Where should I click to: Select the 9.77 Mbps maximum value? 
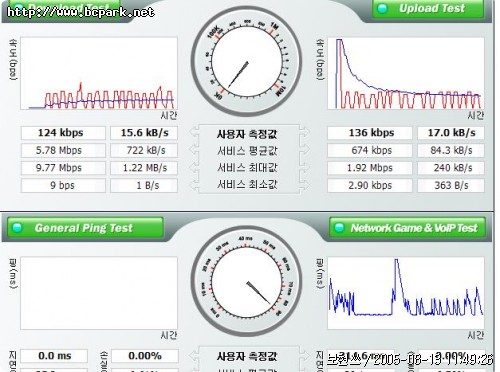pos(63,168)
